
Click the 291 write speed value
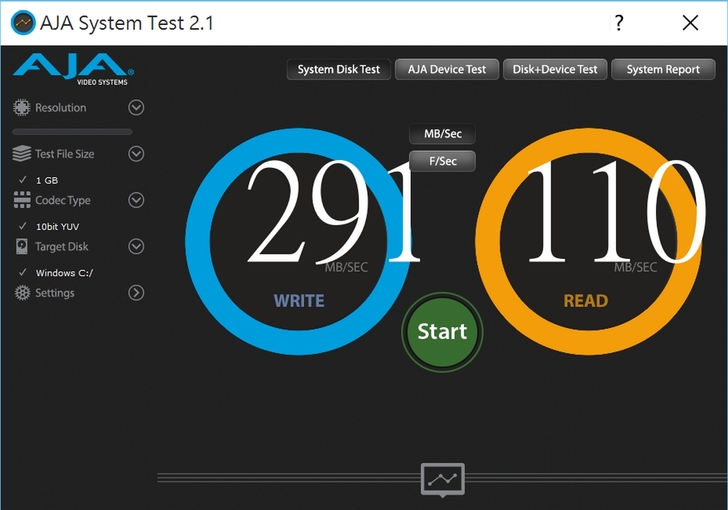tap(333, 212)
